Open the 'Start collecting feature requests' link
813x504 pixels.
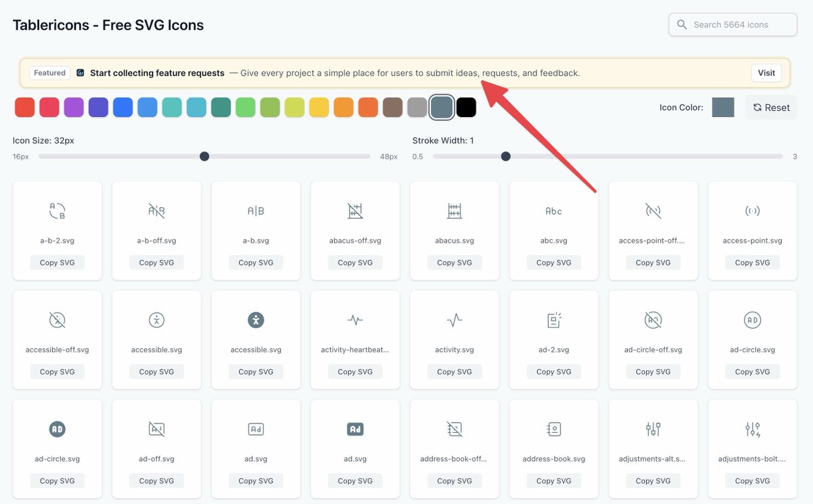[x=157, y=73]
